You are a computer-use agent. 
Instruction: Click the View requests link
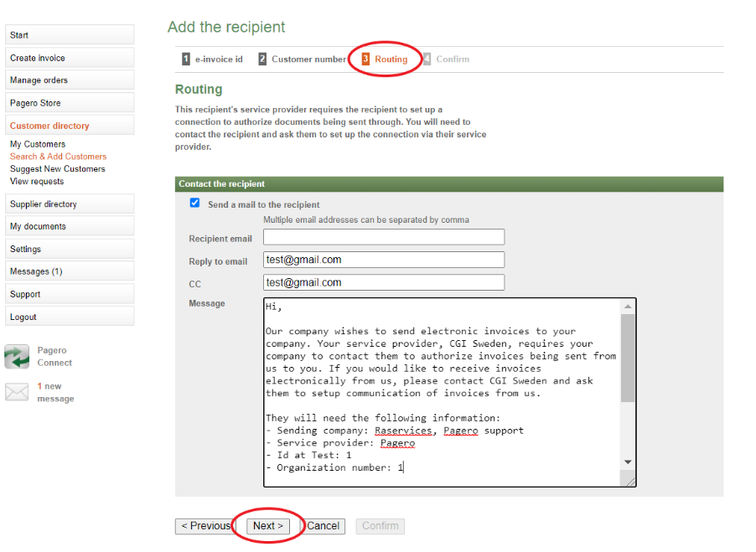tap(37, 181)
